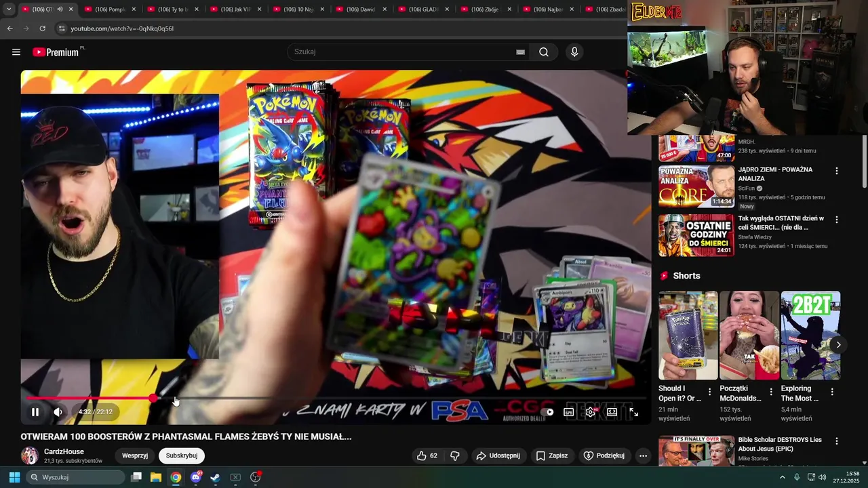This screenshot has width=868, height=488.
Task: Open the CardzHouse channel name link
Action: pyautogui.click(x=64, y=451)
